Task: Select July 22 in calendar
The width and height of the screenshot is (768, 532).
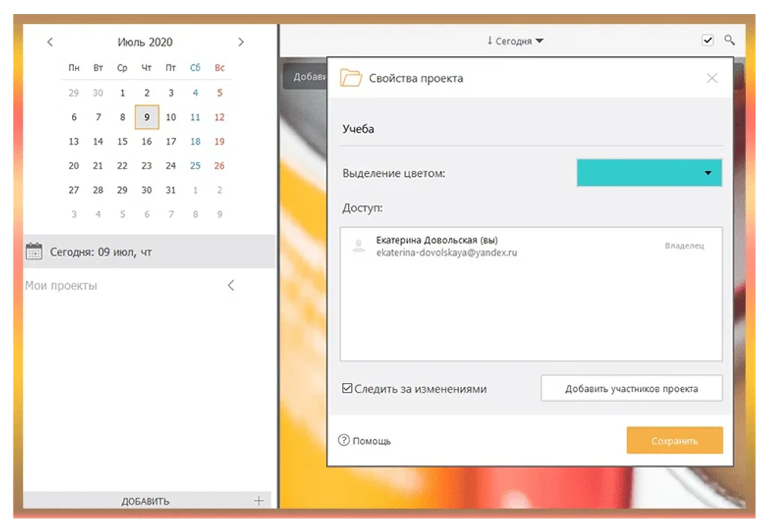Action: point(122,166)
